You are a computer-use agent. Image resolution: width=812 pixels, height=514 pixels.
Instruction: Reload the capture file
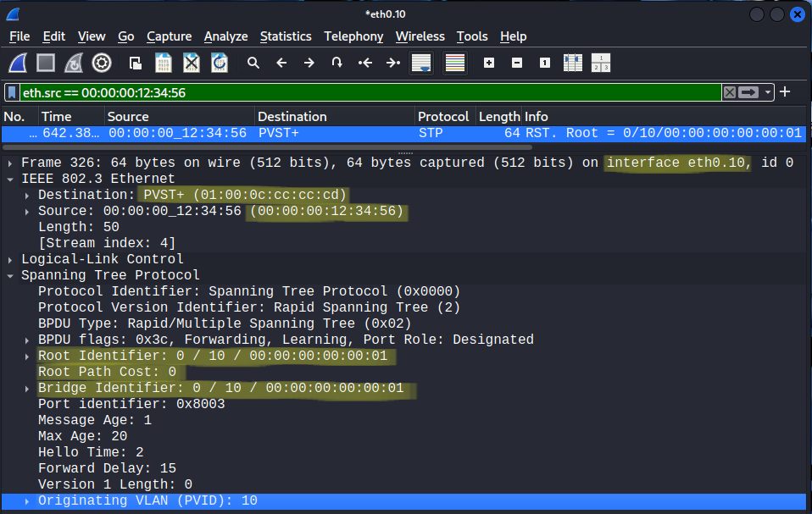coord(219,63)
